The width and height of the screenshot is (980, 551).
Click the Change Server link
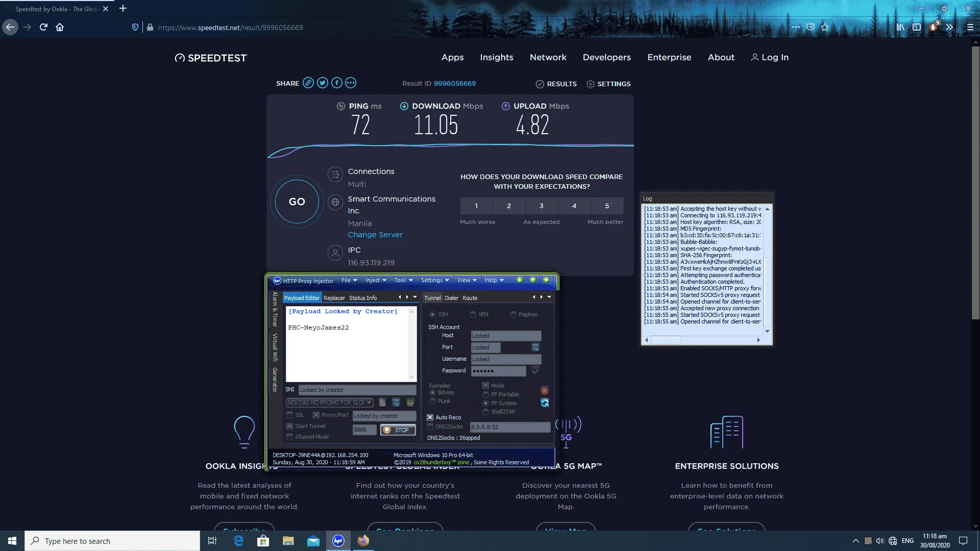[x=375, y=235]
